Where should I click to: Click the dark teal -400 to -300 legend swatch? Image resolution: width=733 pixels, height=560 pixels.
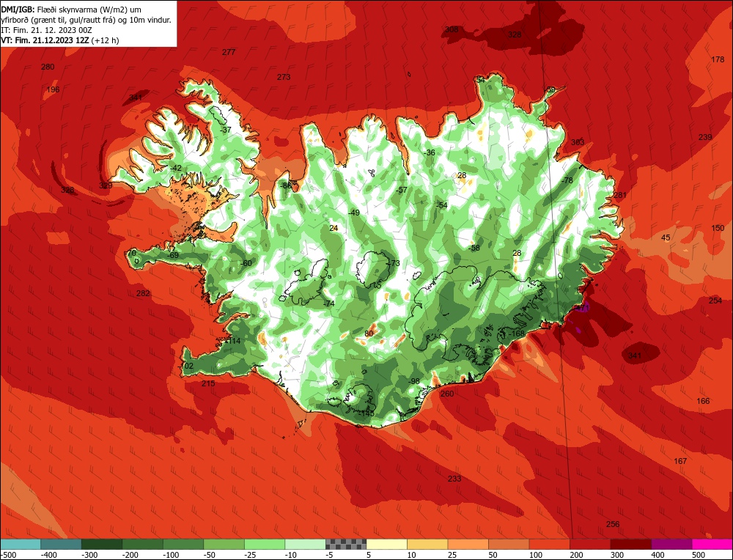(61, 544)
